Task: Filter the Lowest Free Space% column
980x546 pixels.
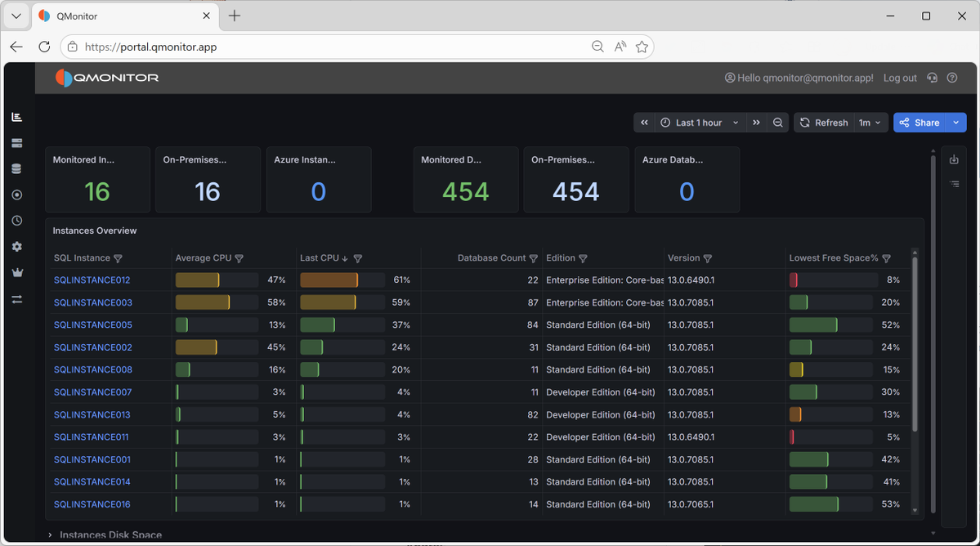Action: tap(886, 258)
